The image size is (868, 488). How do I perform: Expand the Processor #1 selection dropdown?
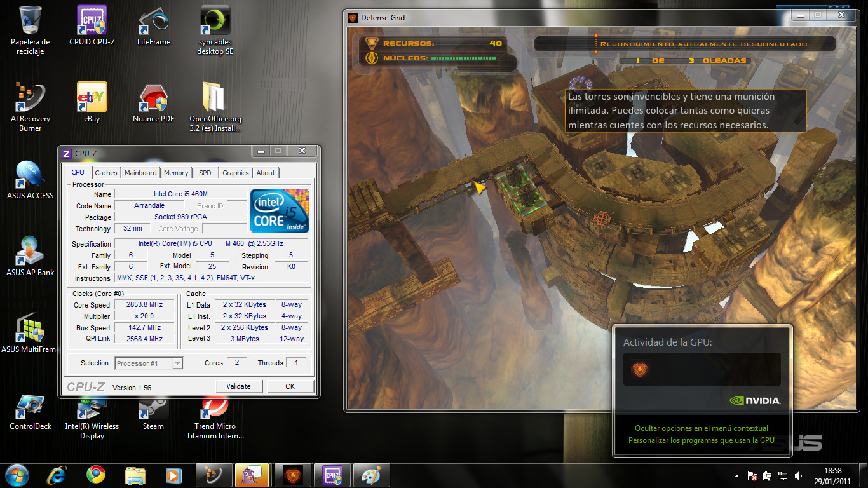point(177,363)
